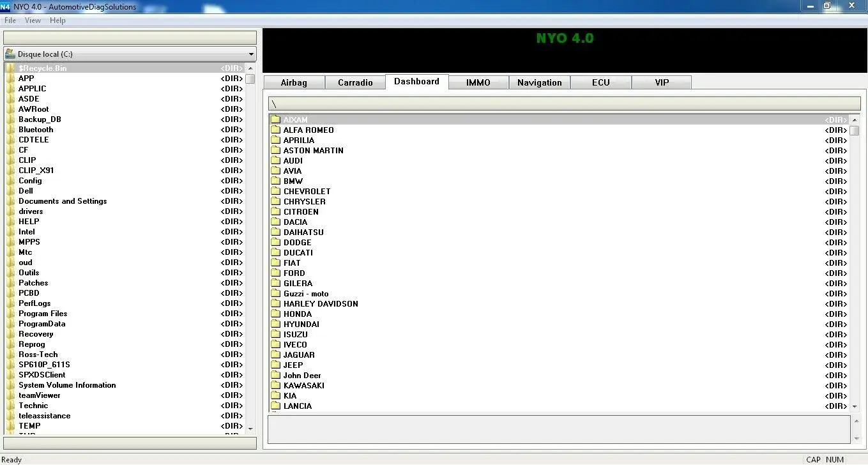Select the IVECO folder name

[295, 344]
